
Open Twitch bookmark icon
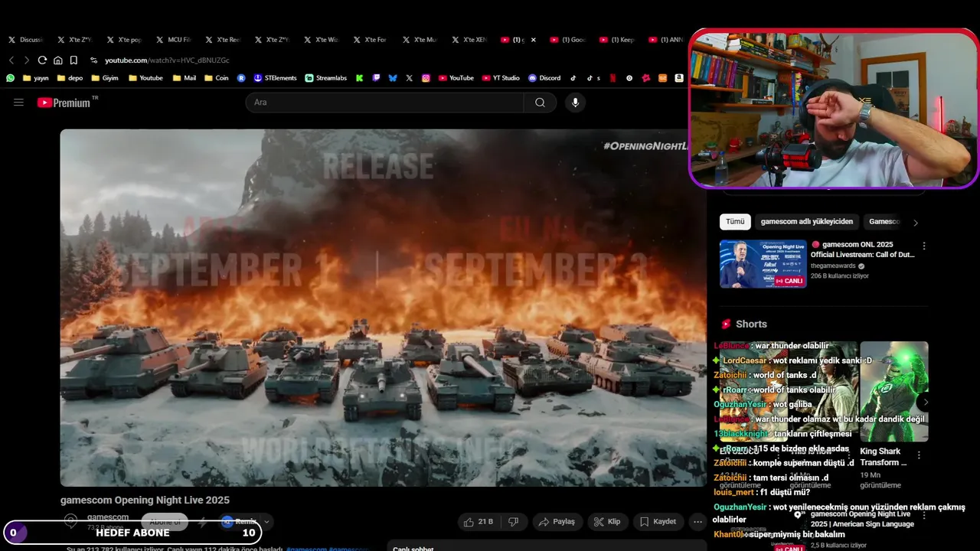coord(376,78)
